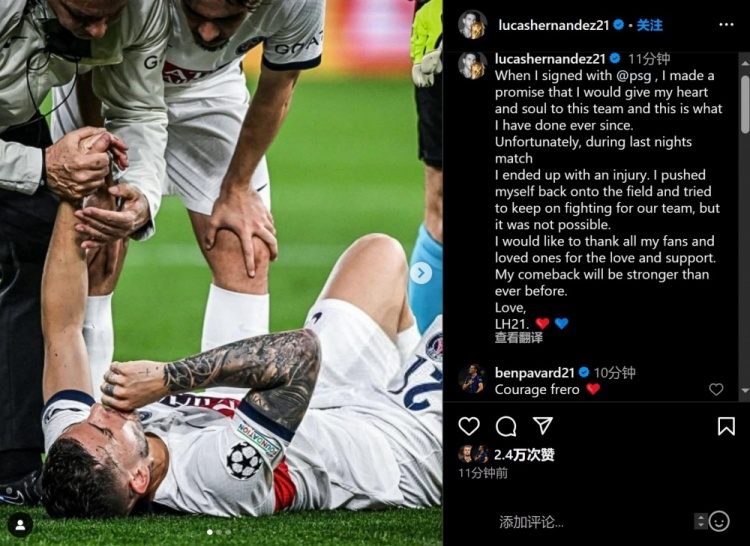Show tagged people icon on the photo

pyautogui.click(x=21, y=525)
